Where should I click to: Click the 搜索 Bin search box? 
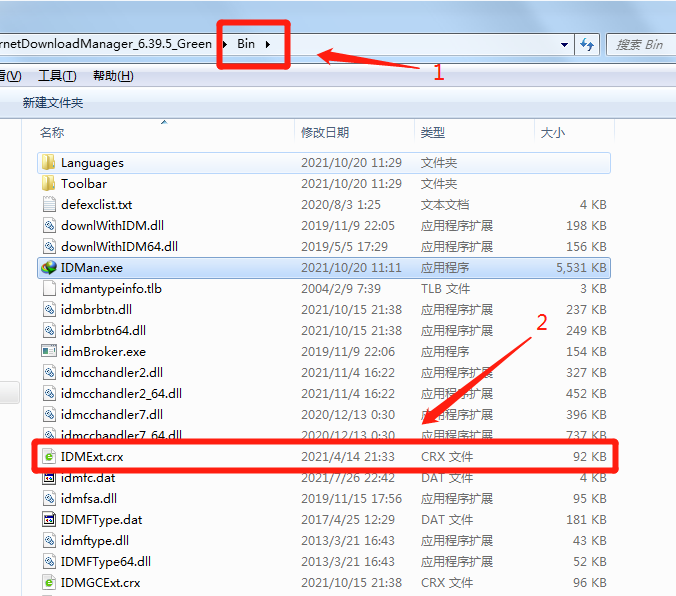[641, 44]
